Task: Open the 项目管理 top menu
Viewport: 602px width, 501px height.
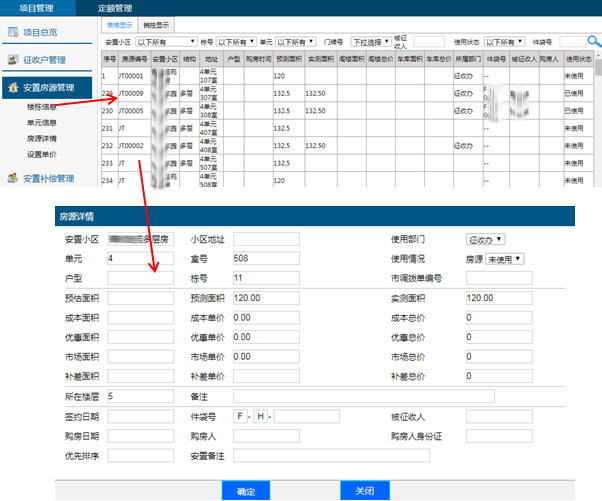Action: point(37,8)
